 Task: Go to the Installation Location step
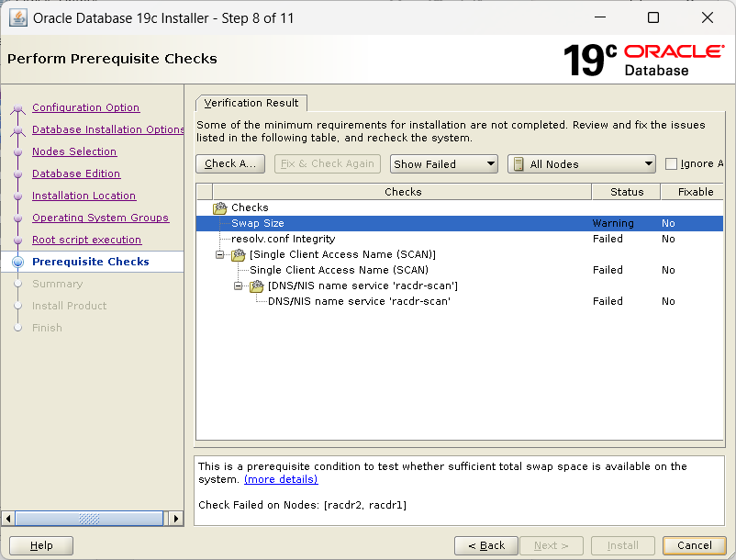pos(84,196)
